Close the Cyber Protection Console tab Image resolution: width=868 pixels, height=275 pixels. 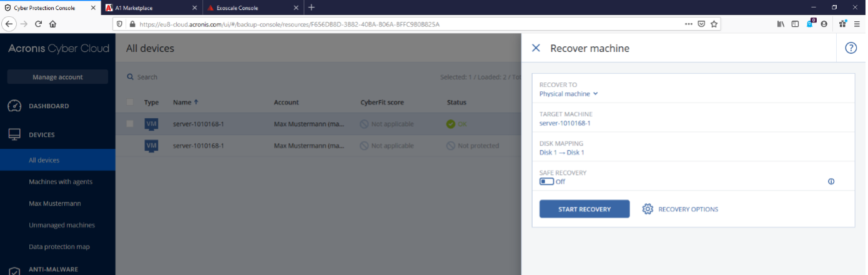point(92,7)
